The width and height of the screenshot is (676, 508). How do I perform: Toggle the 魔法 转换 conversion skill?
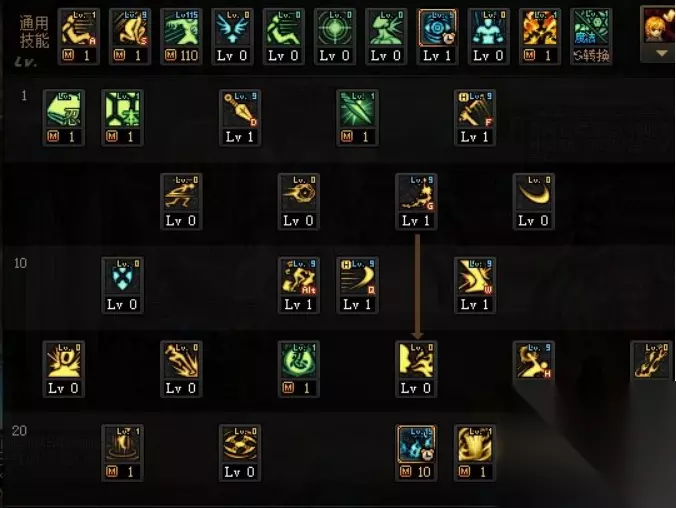coord(591,36)
